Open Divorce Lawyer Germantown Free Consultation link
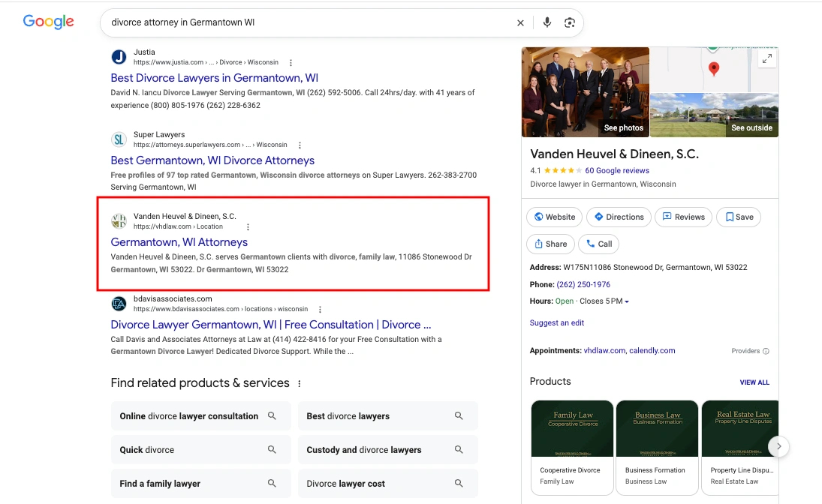822x504 pixels. coord(270,325)
